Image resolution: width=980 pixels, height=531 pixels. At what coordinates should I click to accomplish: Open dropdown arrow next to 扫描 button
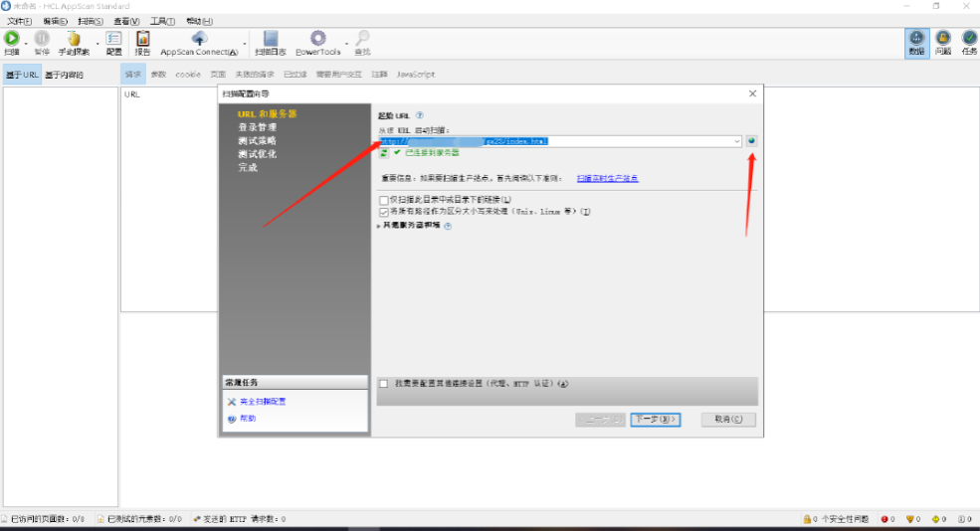tap(26, 44)
